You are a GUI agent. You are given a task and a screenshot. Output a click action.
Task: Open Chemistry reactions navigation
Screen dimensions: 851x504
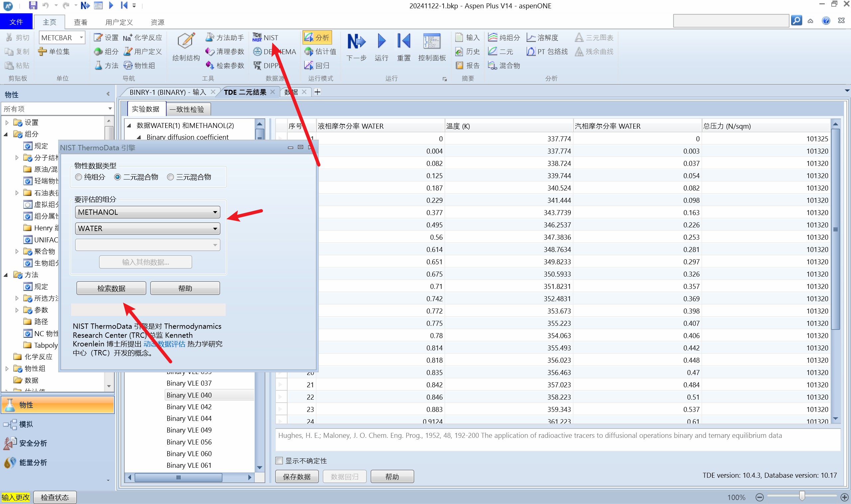143,37
